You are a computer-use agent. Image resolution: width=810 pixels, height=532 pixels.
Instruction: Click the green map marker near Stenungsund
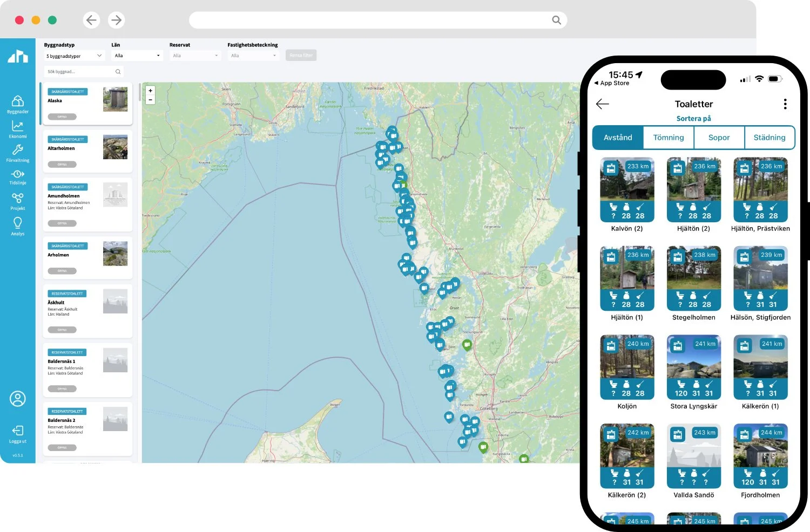pyautogui.click(x=467, y=345)
